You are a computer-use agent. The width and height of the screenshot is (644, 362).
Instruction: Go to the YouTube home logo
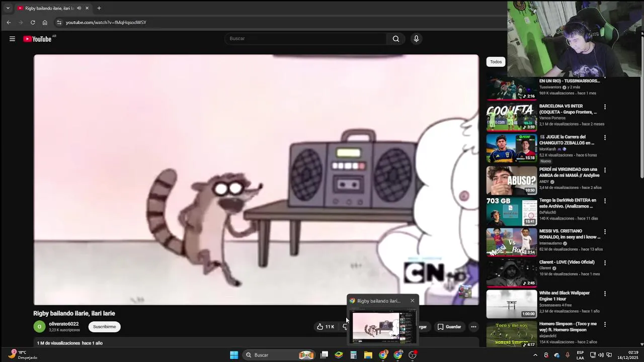[x=37, y=39]
